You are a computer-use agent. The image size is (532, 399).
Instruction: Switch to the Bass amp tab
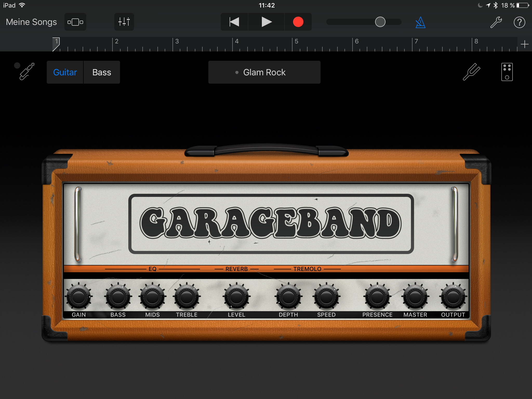point(102,72)
